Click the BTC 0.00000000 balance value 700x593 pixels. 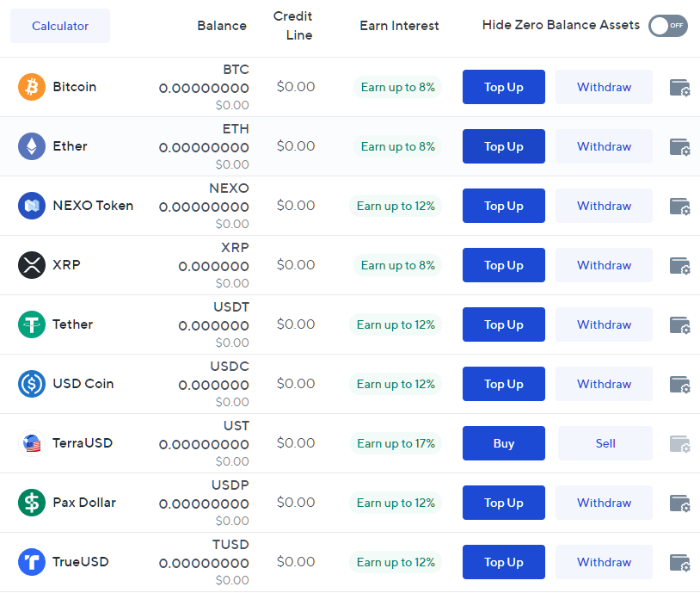204,89
